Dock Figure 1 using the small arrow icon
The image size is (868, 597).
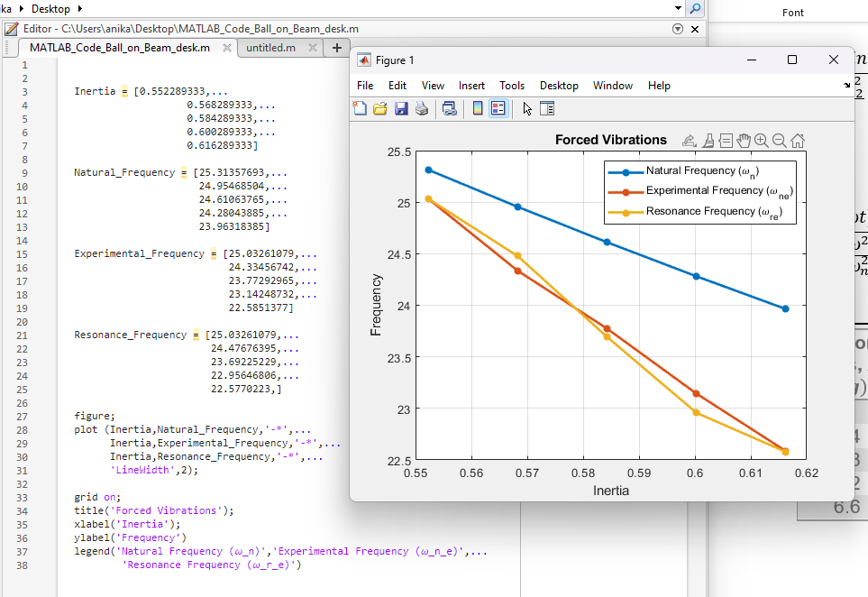pos(847,86)
